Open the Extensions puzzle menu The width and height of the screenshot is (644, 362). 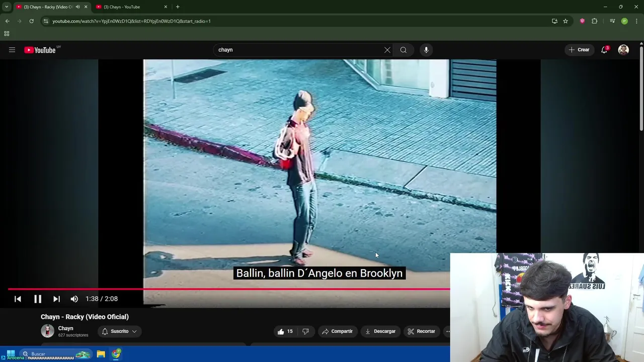[x=595, y=21]
